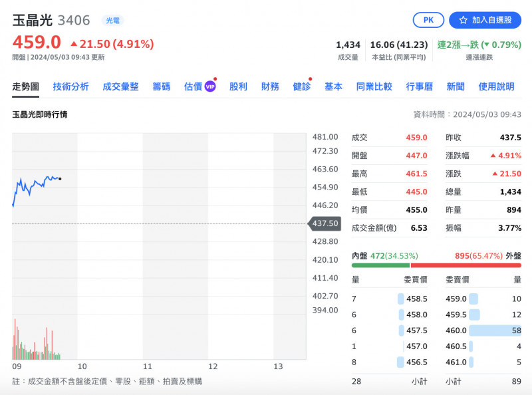Image resolution: width=532 pixels, height=395 pixels.
Task: Click the ask price 459.5 row
Action: [483, 315]
